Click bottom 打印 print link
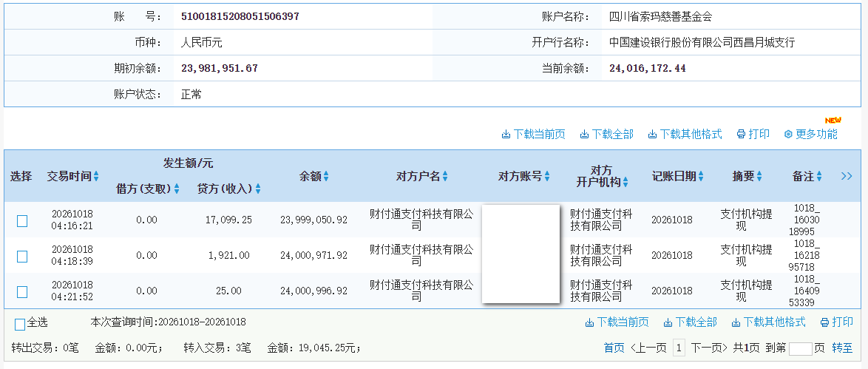Screen dimensions: 868x369 tap(836, 322)
